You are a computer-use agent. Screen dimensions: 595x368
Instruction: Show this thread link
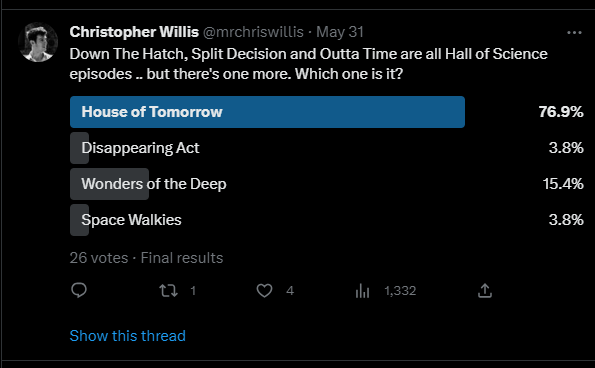coord(128,336)
